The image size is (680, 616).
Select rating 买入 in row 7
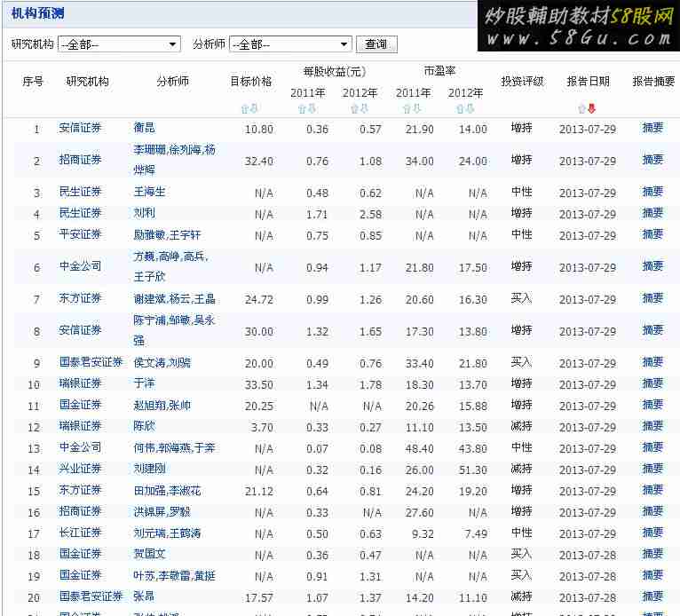(x=522, y=298)
